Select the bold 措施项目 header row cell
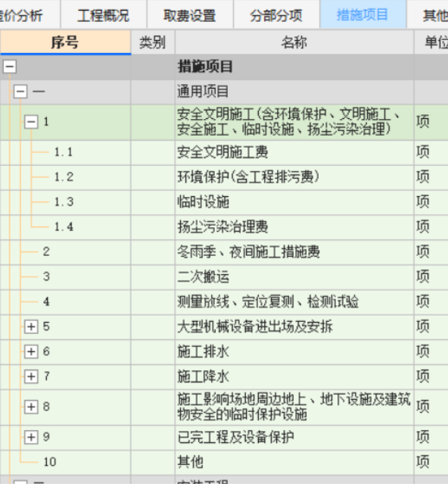Viewport: 448px width, 493px height. [x=294, y=67]
